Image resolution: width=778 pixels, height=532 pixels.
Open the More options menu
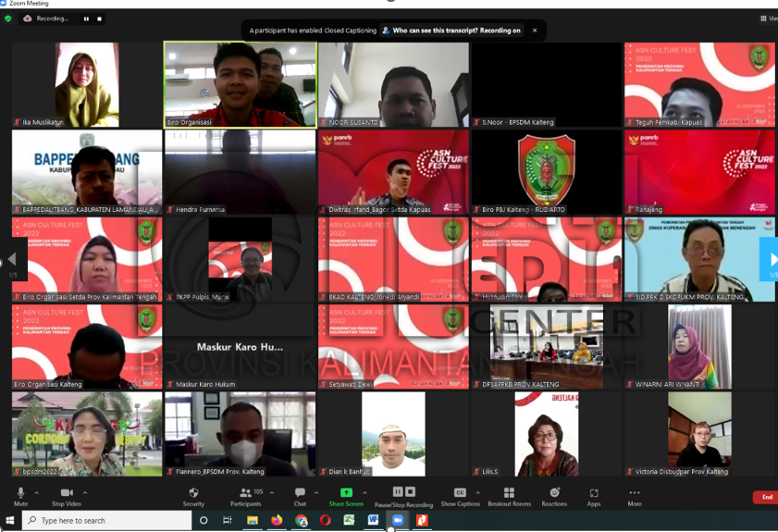click(635, 496)
